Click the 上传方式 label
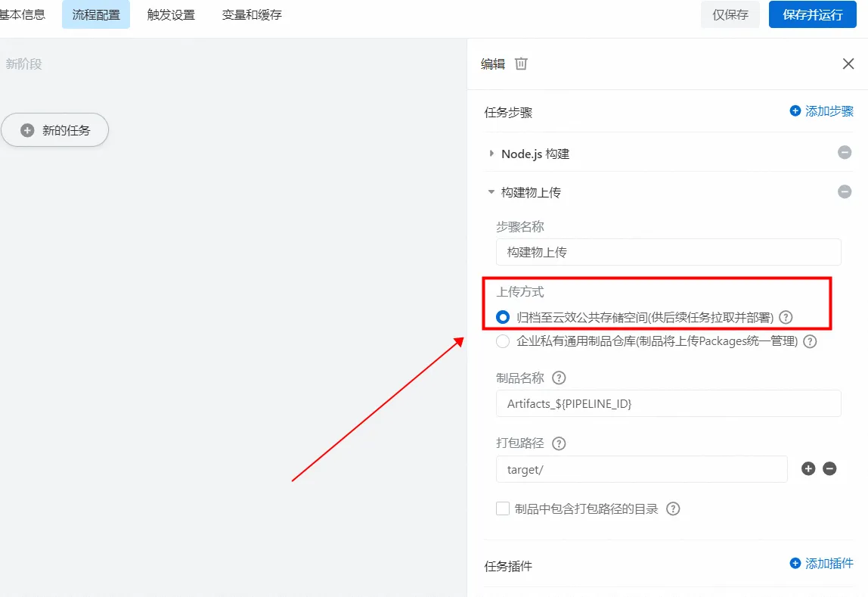Image resolution: width=868 pixels, height=597 pixels. tap(519, 292)
